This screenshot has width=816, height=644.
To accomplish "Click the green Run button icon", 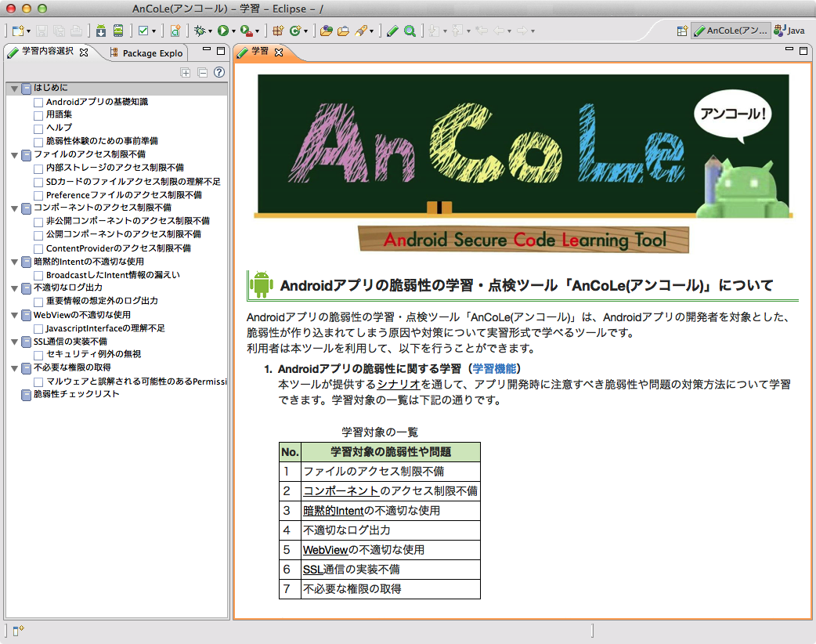I will click(x=222, y=31).
